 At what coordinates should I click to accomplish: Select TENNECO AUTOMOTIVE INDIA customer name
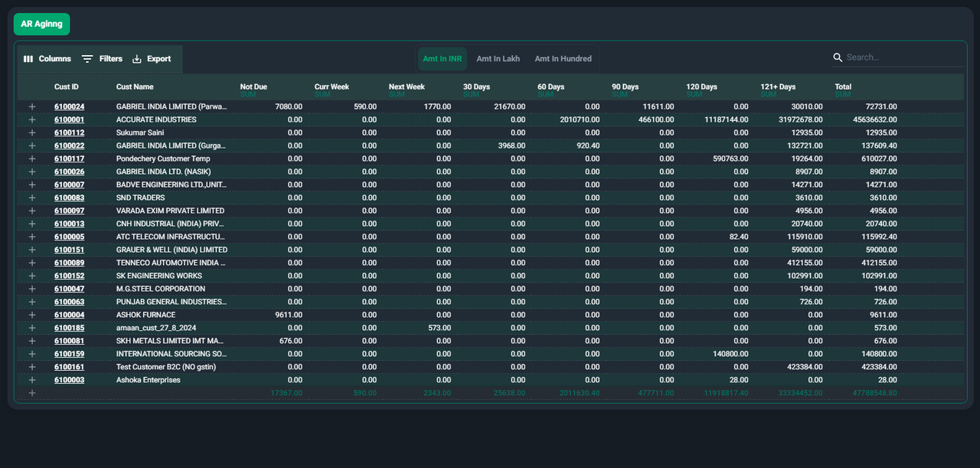coord(171,263)
